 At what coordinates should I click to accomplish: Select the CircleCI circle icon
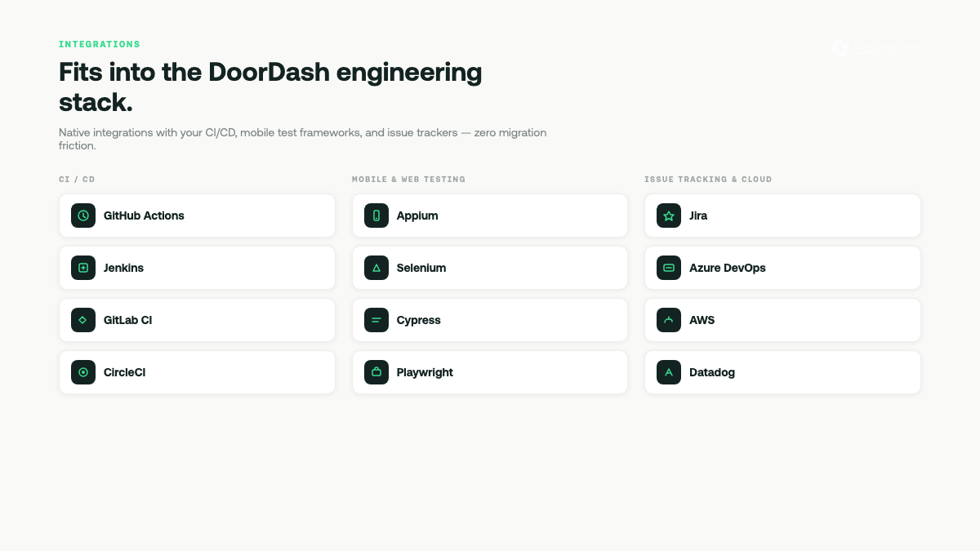click(x=83, y=372)
